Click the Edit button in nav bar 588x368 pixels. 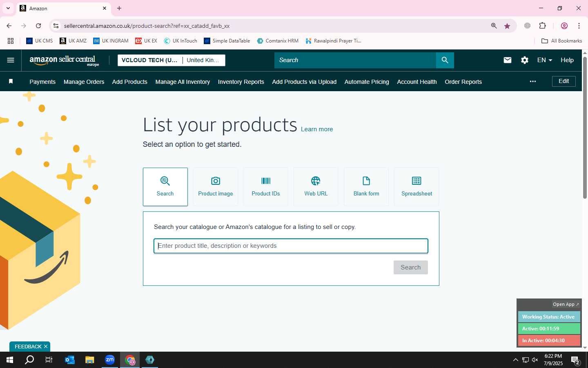coord(564,81)
